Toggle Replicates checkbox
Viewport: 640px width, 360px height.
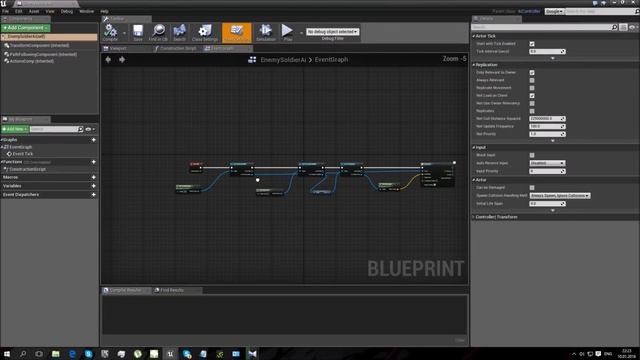pos(532,111)
